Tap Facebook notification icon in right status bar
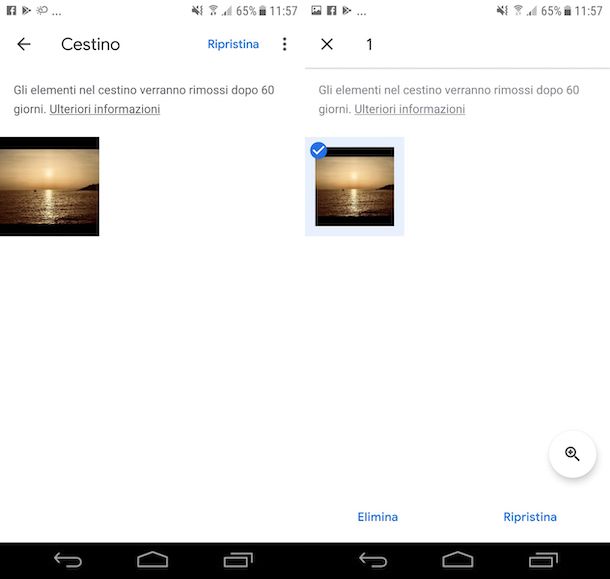Image resolution: width=610 pixels, height=579 pixels. click(331, 11)
